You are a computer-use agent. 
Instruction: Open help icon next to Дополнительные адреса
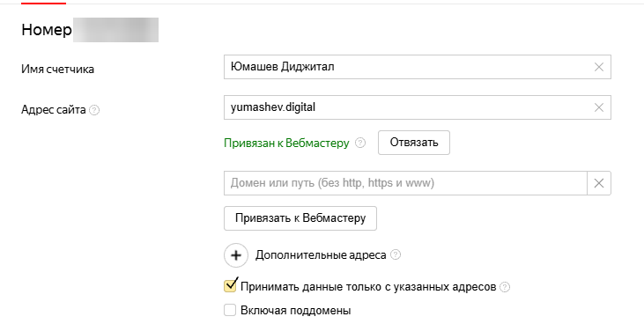[395, 254]
